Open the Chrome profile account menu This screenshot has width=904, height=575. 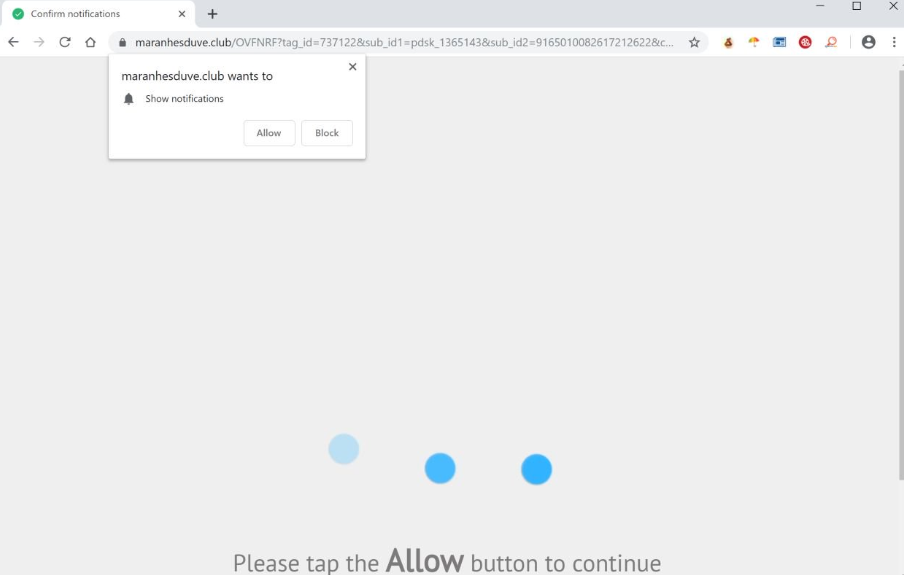click(x=868, y=42)
